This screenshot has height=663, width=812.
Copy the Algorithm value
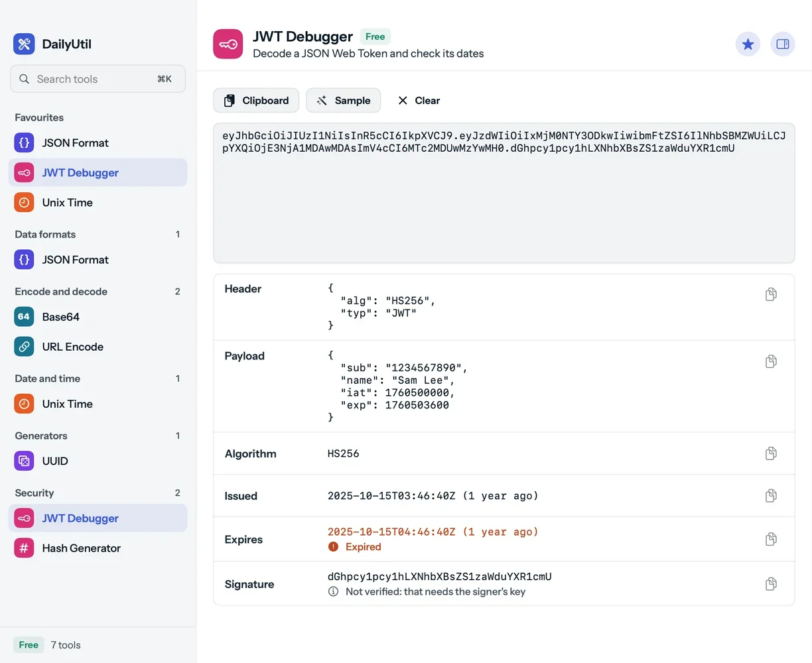771,453
